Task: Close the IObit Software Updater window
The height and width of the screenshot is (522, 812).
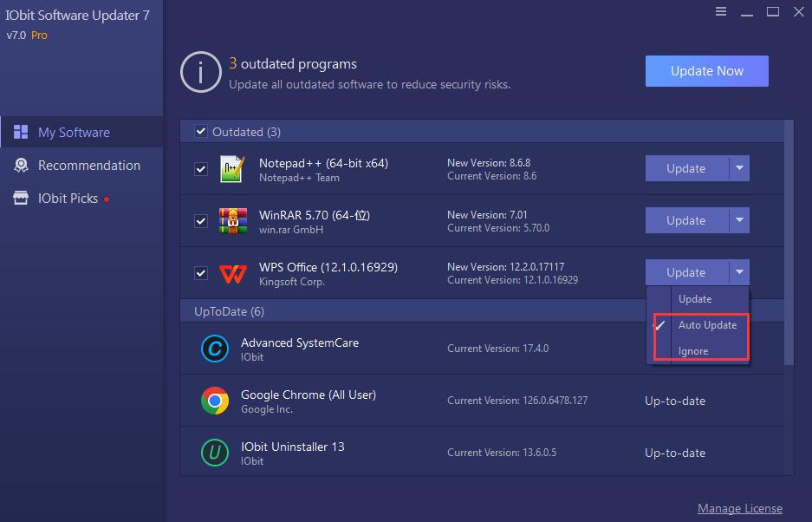Action: click(798, 11)
